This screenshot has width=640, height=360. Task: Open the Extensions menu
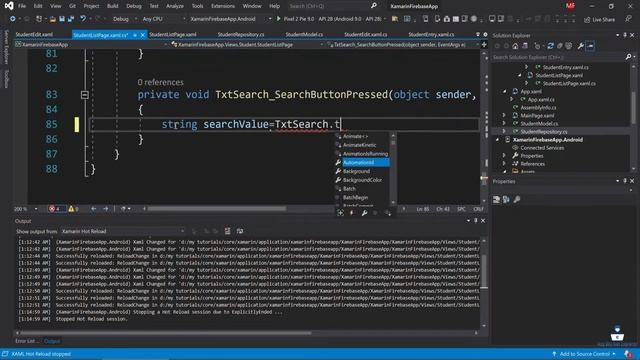[x=222, y=6]
